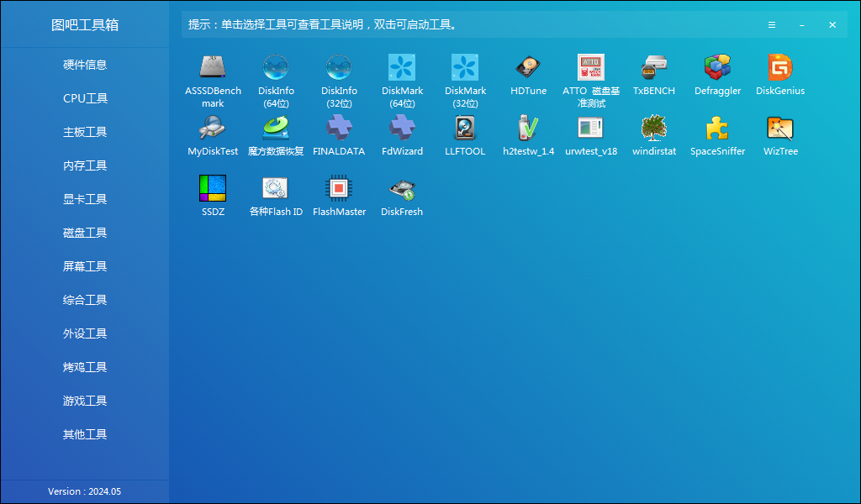Minimize the 图吧工具箱 window
Image resolution: width=861 pixels, height=504 pixels.
801,24
